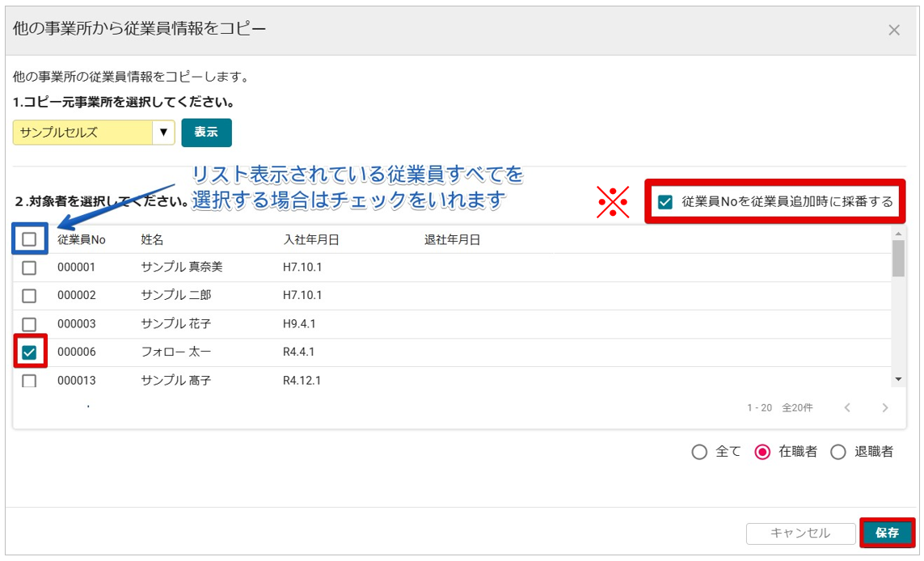Close the copy employee information dialog
The image size is (924, 561).
894,30
